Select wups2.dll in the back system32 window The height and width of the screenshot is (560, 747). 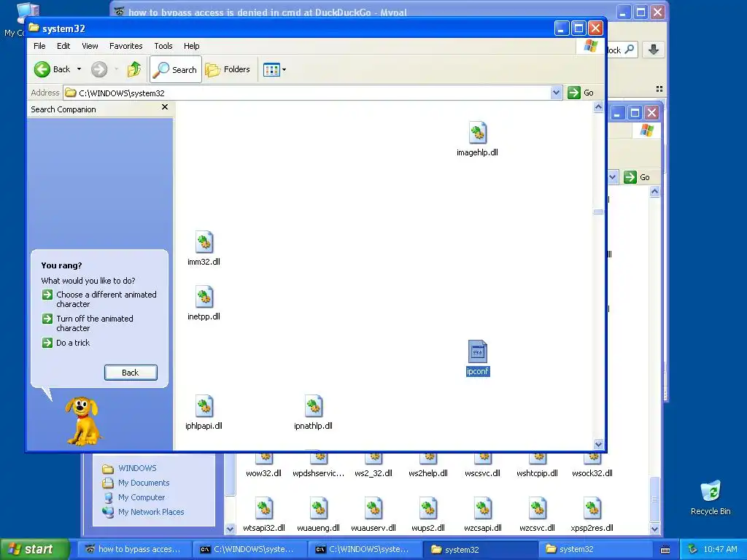click(427, 514)
